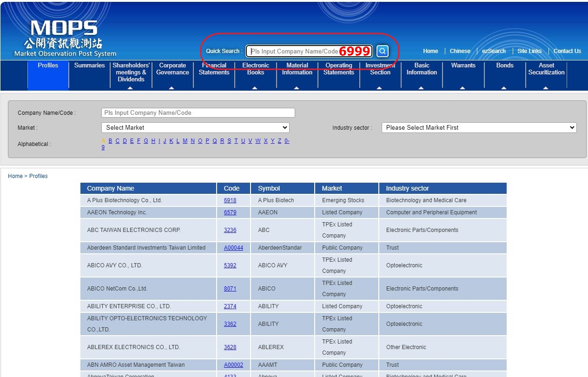Open the Industry sector dropdown
The height and width of the screenshot is (377, 588).
[x=479, y=127]
